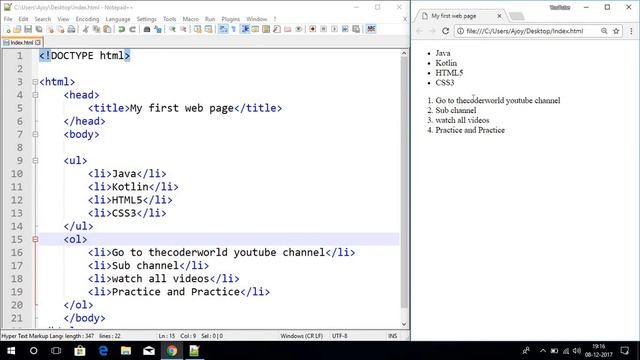This screenshot has width=640, height=360.
Task: Click the Cut scissors icon
Action: (85, 29)
